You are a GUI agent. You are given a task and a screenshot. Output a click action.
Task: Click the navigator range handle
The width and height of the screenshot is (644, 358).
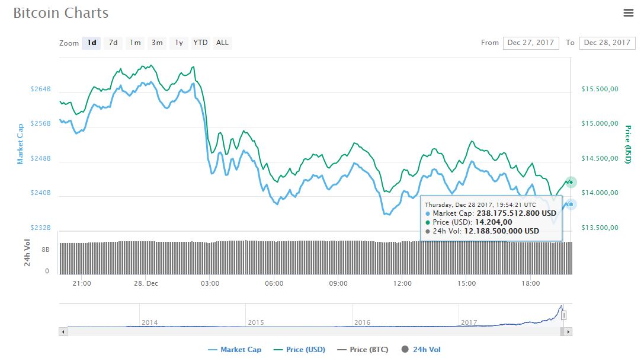pos(563,315)
